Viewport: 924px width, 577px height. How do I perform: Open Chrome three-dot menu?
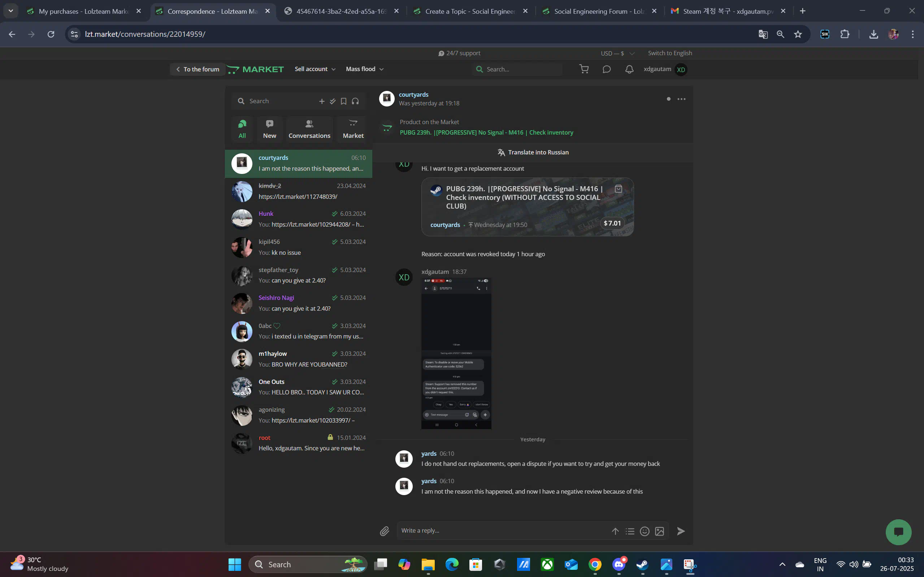[912, 34]
